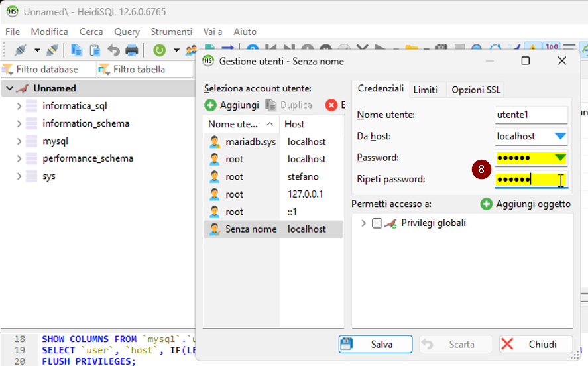Click the Filtro database filter icon
Screen dimensions: 588x366
tap(7, 69)
